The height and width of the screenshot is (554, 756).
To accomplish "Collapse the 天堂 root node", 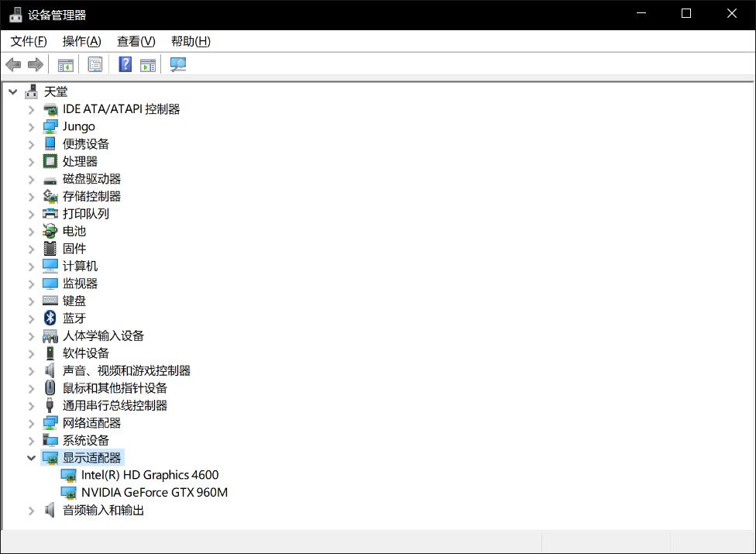I will [x=13, y=91].
